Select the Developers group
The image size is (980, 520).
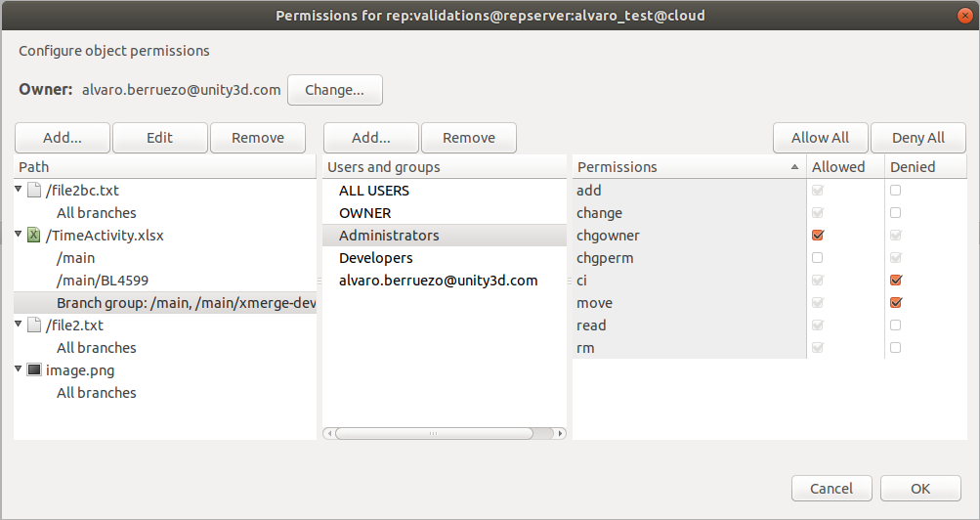click(x=445, y=257)
